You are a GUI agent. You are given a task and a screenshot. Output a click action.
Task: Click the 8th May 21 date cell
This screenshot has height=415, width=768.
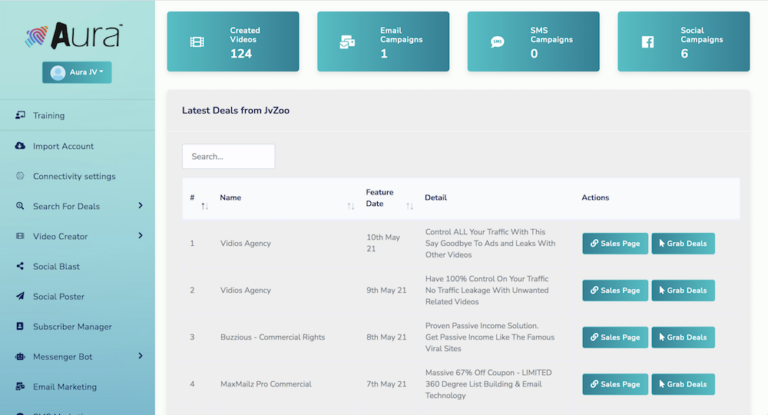coord(386,337)
